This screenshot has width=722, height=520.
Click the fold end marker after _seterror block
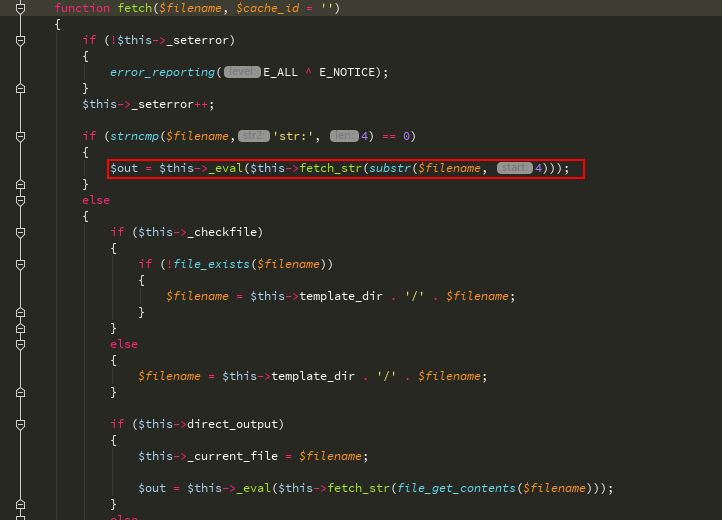(20, 88)
